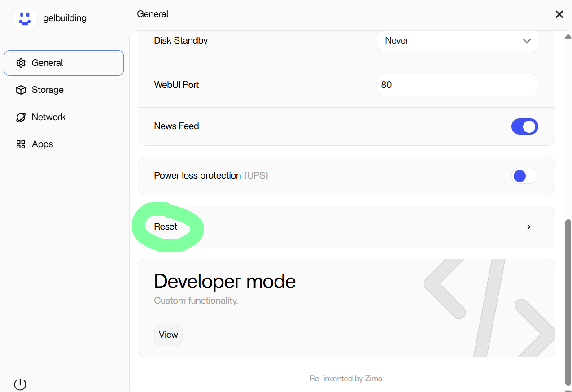572x392 pixels.
Task: Enable Power loss protection UPS toggle
Action: (524, 176)
